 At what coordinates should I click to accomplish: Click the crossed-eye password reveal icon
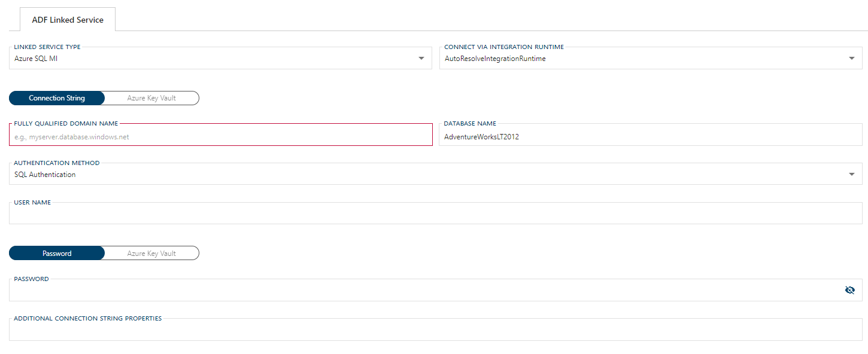click(x=850, y=289)
